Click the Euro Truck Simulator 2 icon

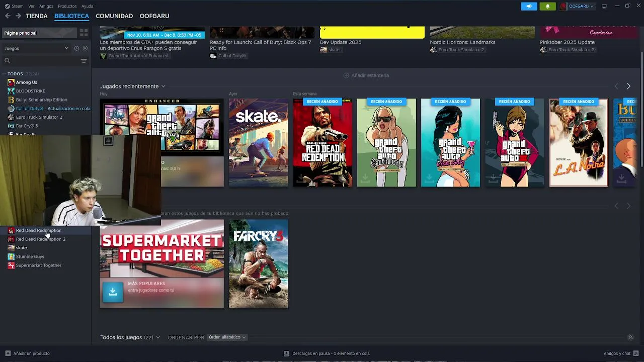[x=11, y=117]
